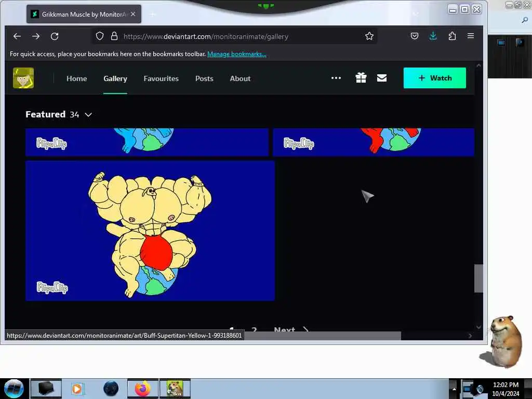The height and width of the screenshot is (399, 532).
Task: Click the URL address bar field
Action: pos(234,36)
